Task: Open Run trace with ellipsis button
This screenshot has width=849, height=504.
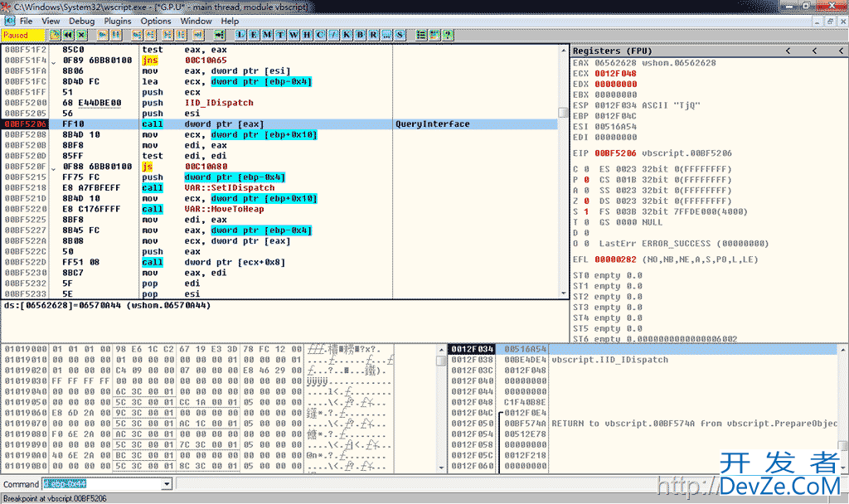Action: (x=386, y=35)
